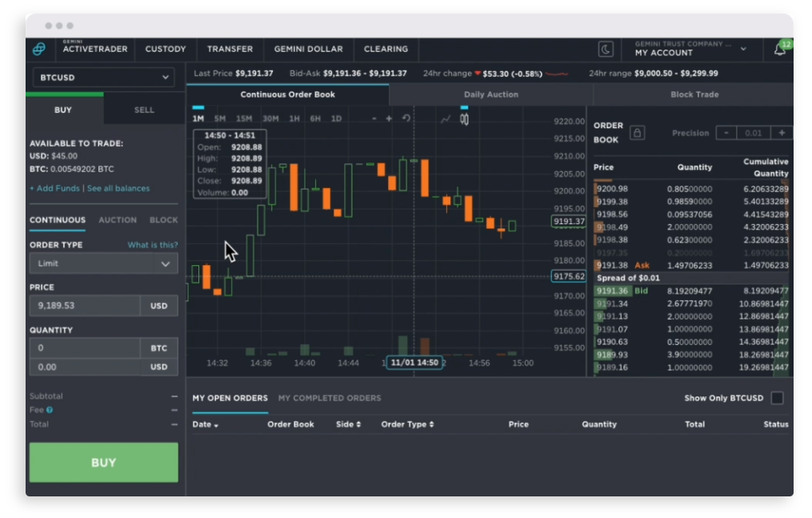Reset the chart view with the undo icon

pos(406,118)
